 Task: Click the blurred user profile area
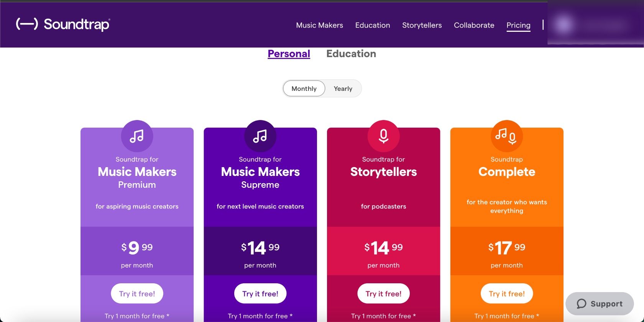tap(596, 25)
